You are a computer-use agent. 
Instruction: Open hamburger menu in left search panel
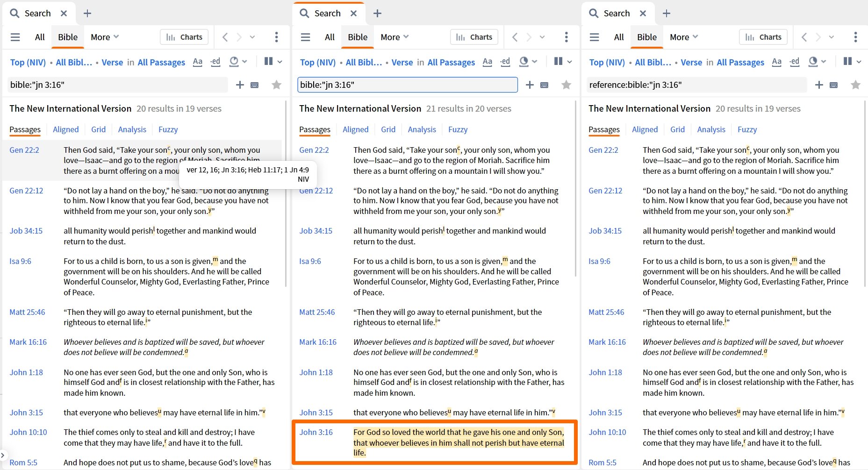pyautogui.click(x=15, y=37)
